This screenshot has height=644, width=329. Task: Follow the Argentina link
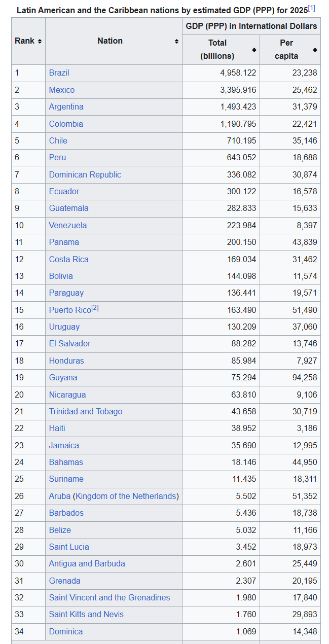click(x=66, y=107)
